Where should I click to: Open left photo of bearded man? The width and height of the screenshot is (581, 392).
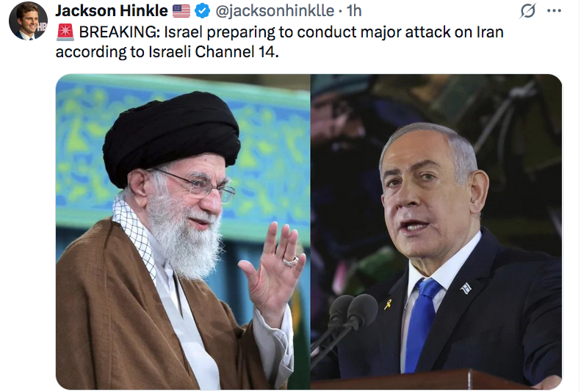point(183,231)
